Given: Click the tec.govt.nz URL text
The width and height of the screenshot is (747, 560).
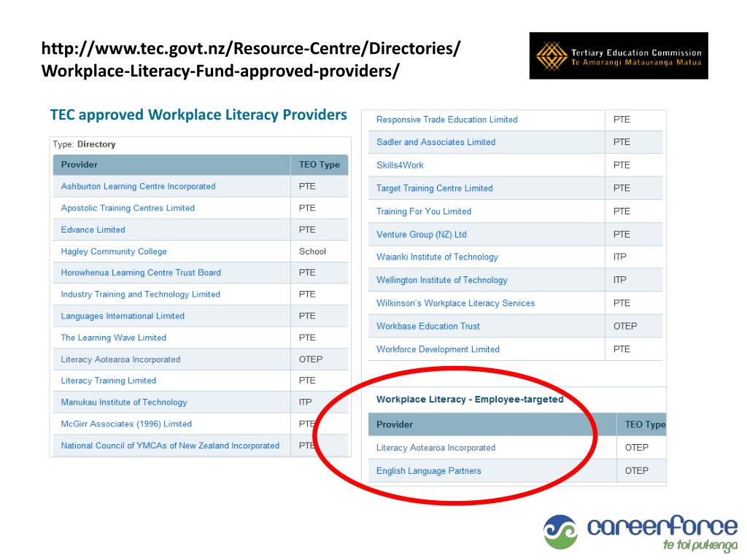Looking at the screenshot, I should coord(251,60).
